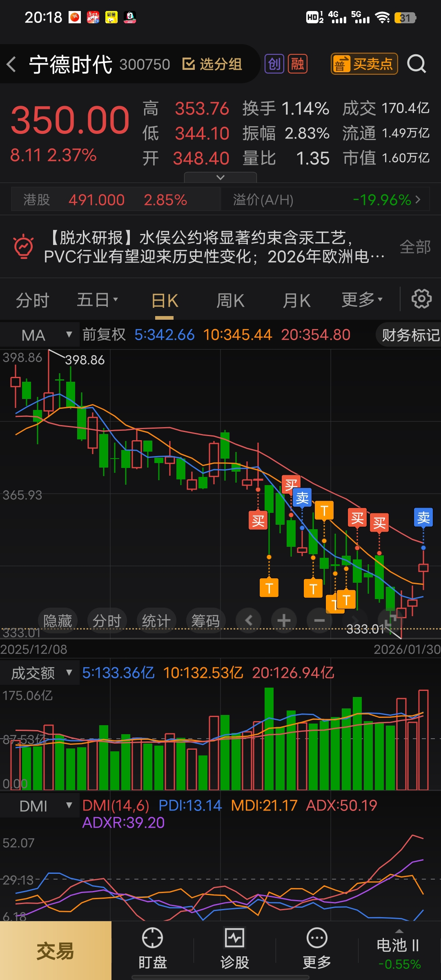Tap battery level status icon
Viewport: 441px width, 980px height.
[405, 18]
